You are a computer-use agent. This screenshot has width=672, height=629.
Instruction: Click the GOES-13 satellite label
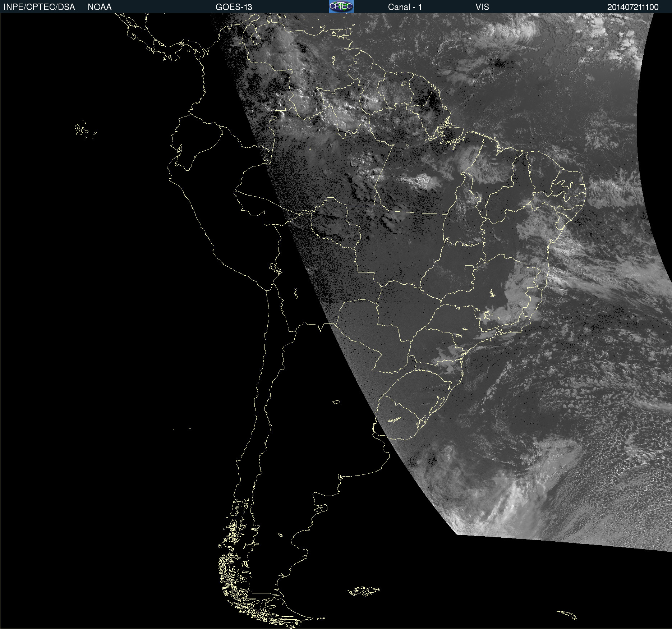point(234,7)
